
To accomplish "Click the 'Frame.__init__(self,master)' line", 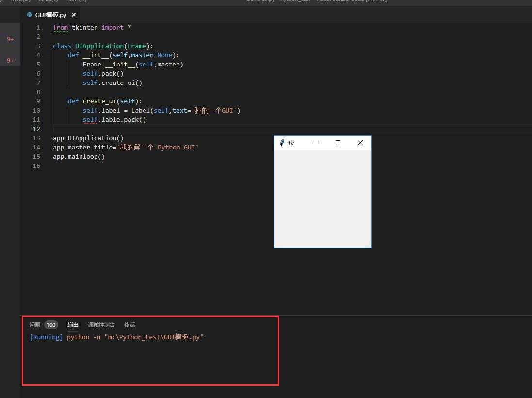I will click(x=133, y=64).
